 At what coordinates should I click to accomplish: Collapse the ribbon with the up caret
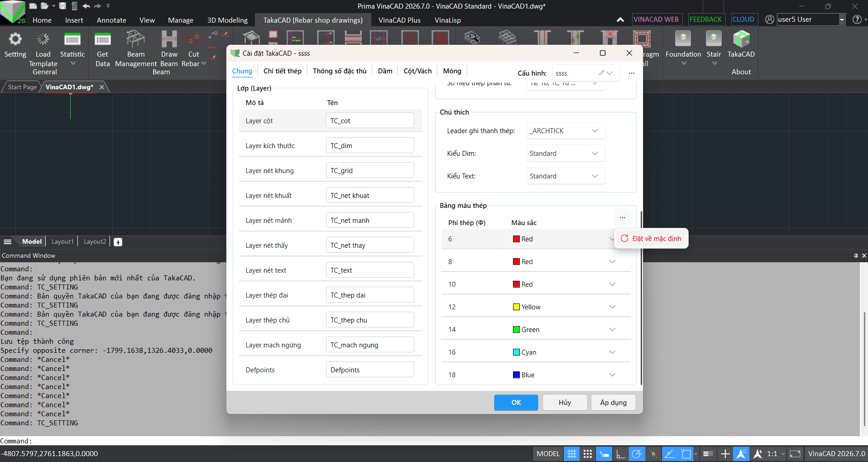[620, 19]
